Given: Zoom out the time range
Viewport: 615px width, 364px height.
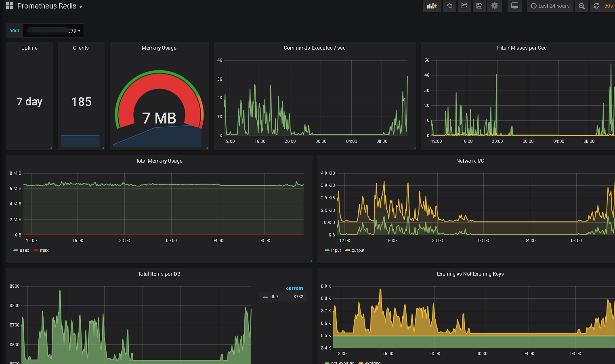Looking at the screenshot, I should click(581, 6).
